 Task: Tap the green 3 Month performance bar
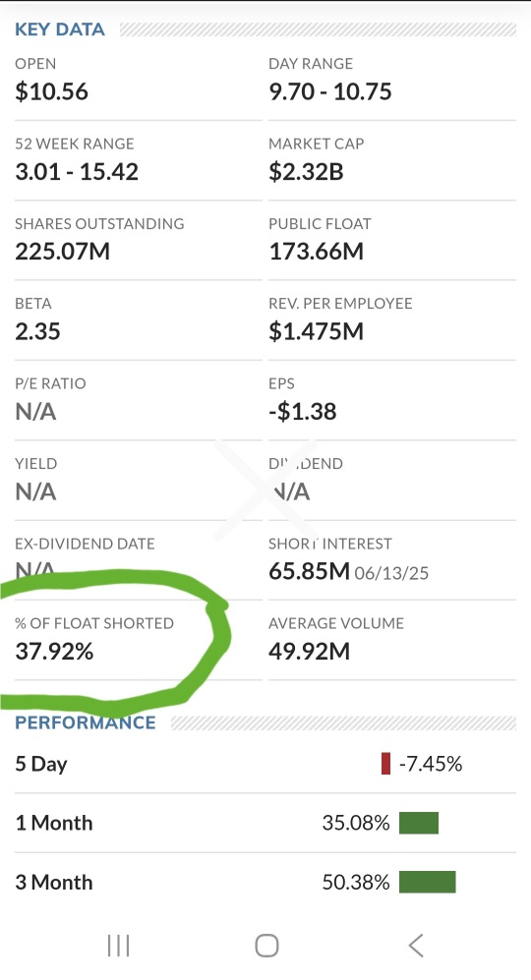coord(427,882)
